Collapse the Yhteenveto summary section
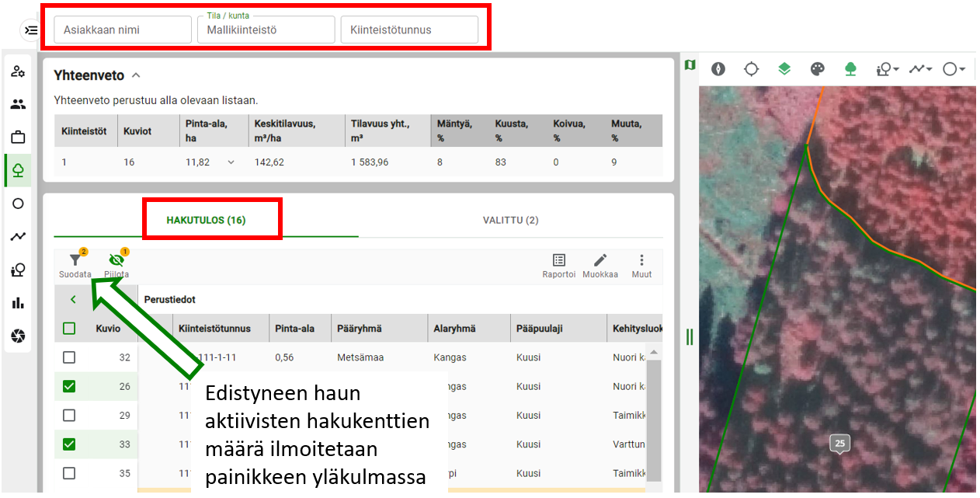The width and height of the screenshot is (980, 498). [136, 75]
